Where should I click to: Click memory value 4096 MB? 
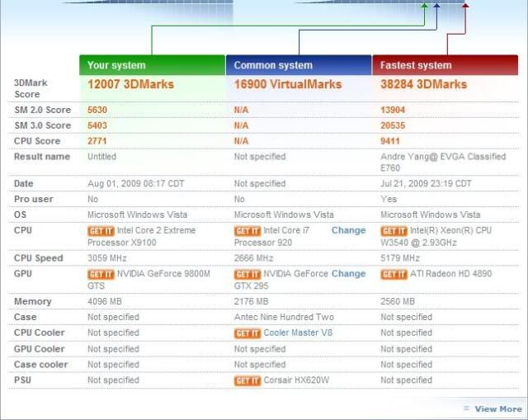pos(105,301)
